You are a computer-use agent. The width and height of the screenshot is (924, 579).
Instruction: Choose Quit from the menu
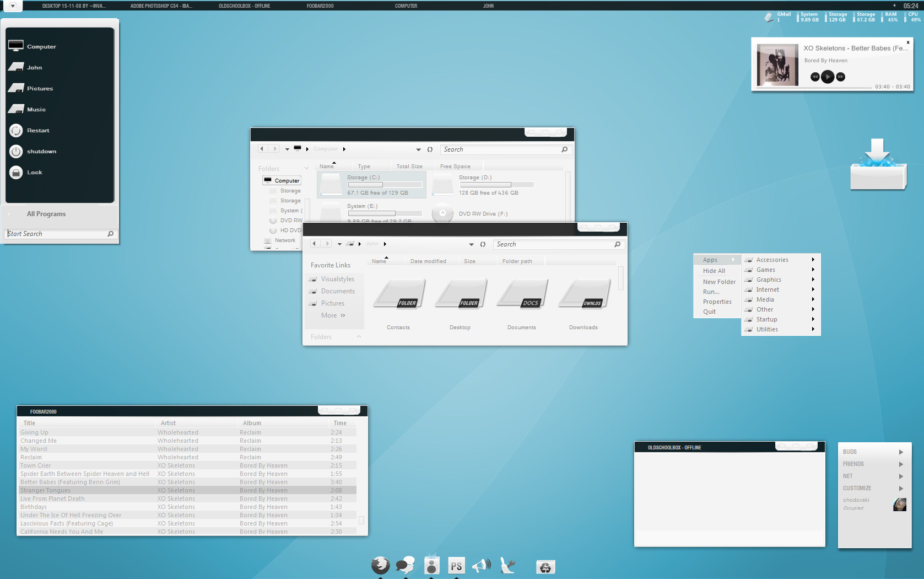[709, 312]
